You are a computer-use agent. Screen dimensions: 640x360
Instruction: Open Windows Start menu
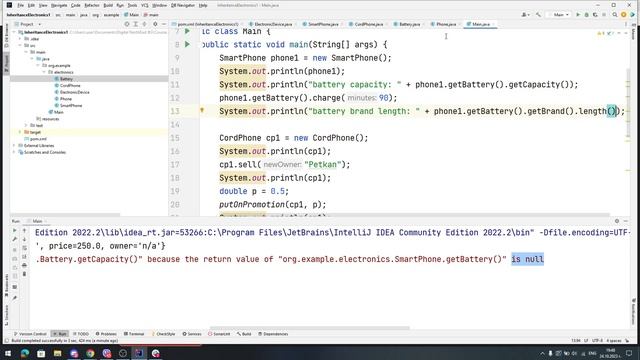(8, 353)
